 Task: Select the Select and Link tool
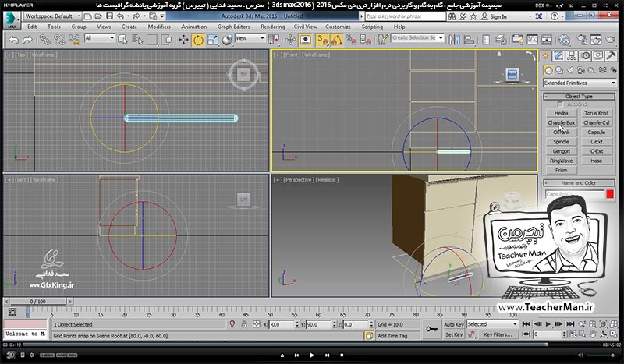click(44, 40)
